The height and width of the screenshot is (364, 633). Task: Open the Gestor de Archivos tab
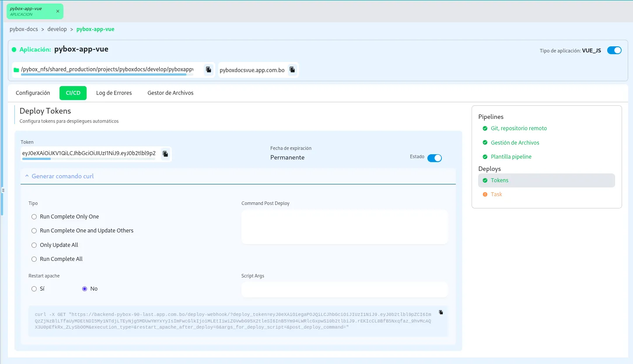pos(171,93)
